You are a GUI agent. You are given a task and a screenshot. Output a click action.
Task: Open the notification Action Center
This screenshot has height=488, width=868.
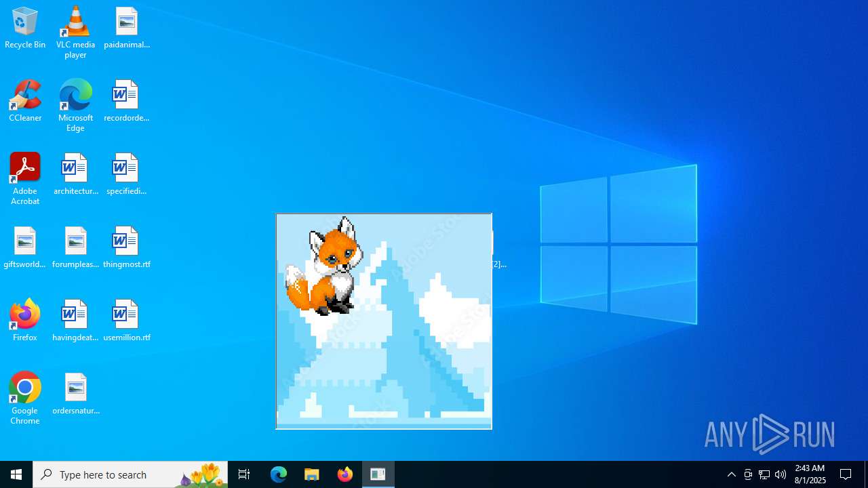click(x=846, y=474)
